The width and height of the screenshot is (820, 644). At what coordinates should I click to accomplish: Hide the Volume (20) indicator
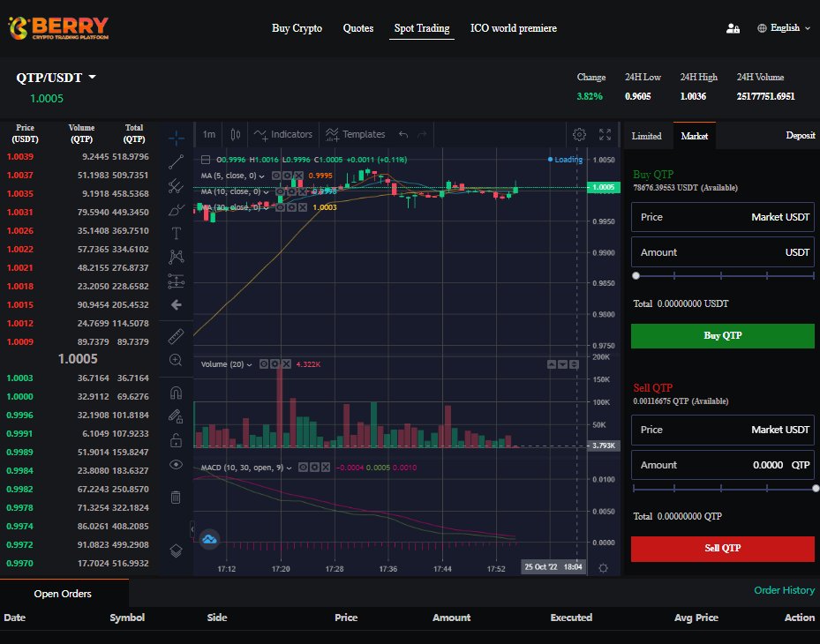264,363
